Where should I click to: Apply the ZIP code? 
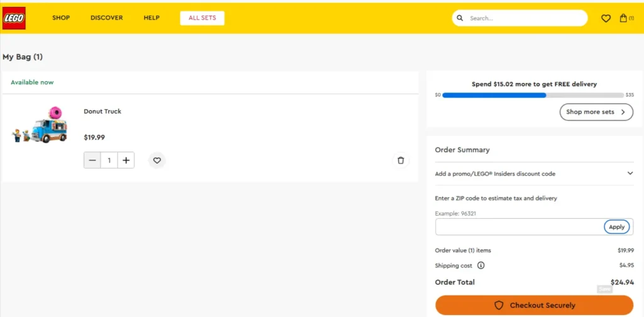coord(616,226)
